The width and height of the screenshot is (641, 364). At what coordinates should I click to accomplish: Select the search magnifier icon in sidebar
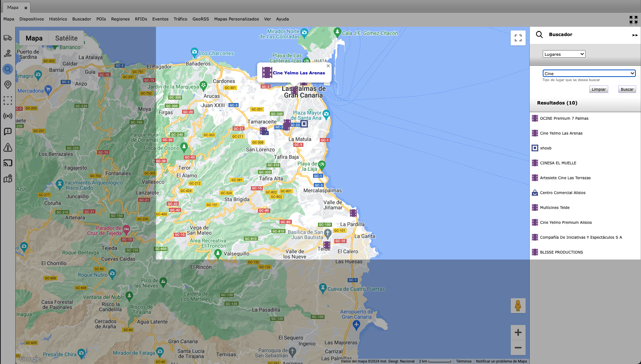click(8, 69)
